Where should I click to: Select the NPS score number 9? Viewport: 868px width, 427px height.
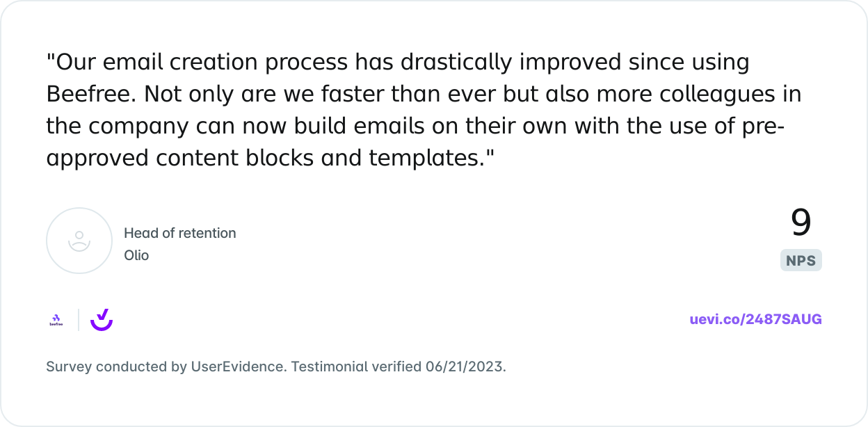801,223
